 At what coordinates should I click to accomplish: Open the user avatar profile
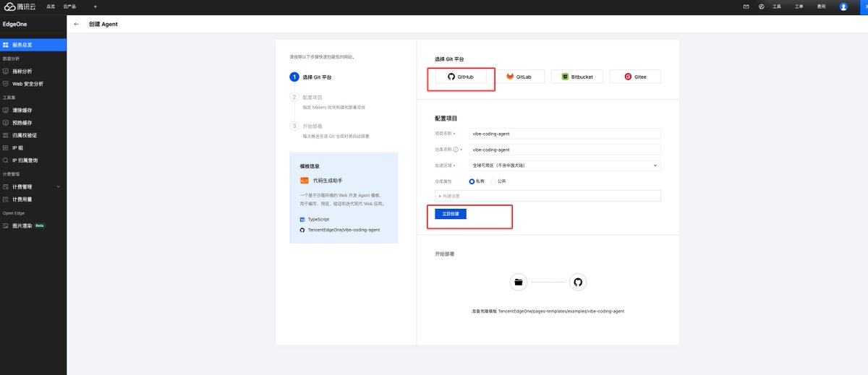click(x=843, y=6)
